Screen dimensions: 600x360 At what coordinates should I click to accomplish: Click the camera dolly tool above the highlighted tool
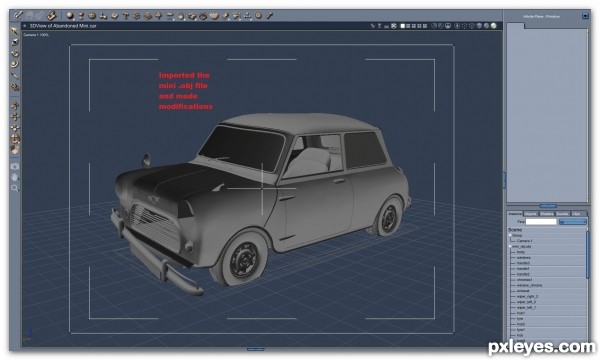(15, 128)
